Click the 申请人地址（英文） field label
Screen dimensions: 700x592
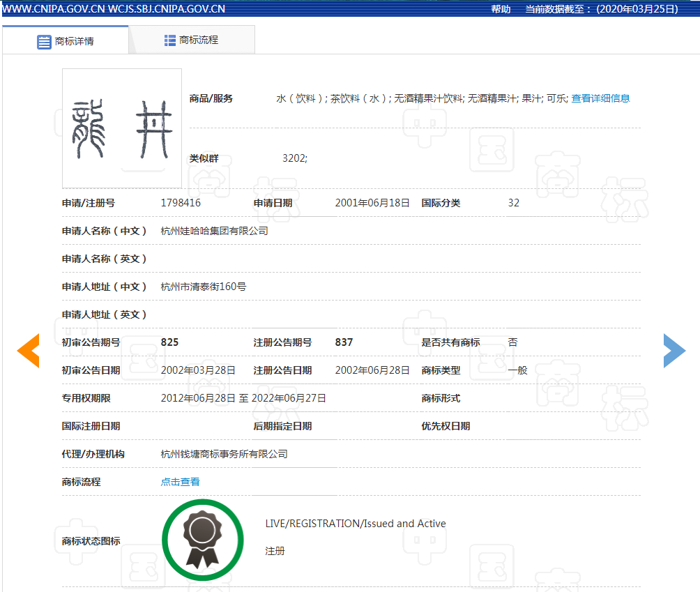(104, 314)
